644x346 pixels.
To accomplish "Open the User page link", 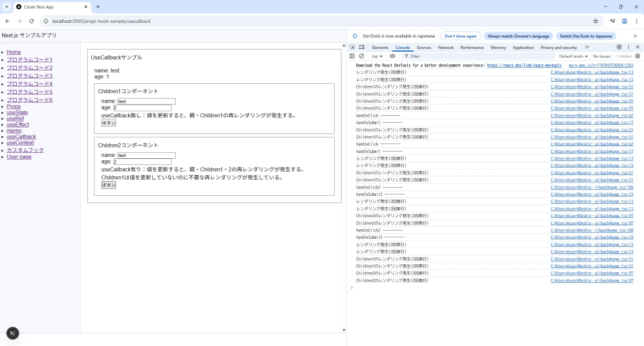I will pos(19,157).
